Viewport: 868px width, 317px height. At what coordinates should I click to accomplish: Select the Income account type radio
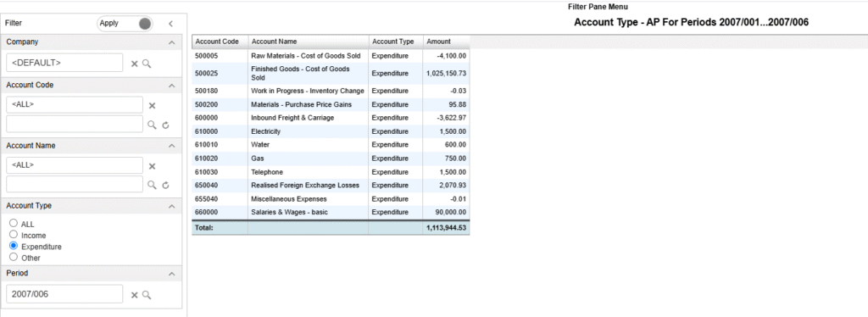point(14,235)
